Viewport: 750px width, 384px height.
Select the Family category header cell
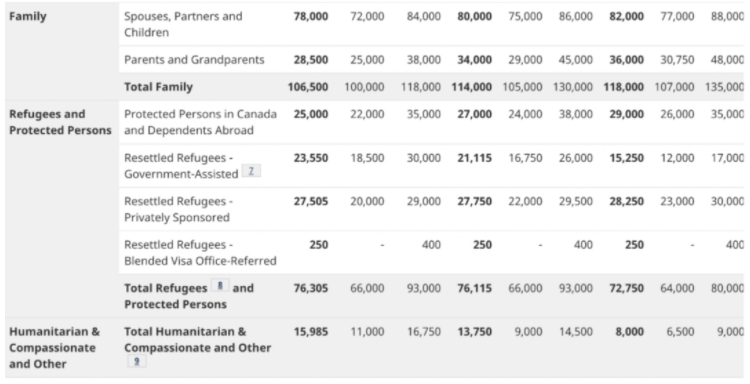[x=28, y=16]
